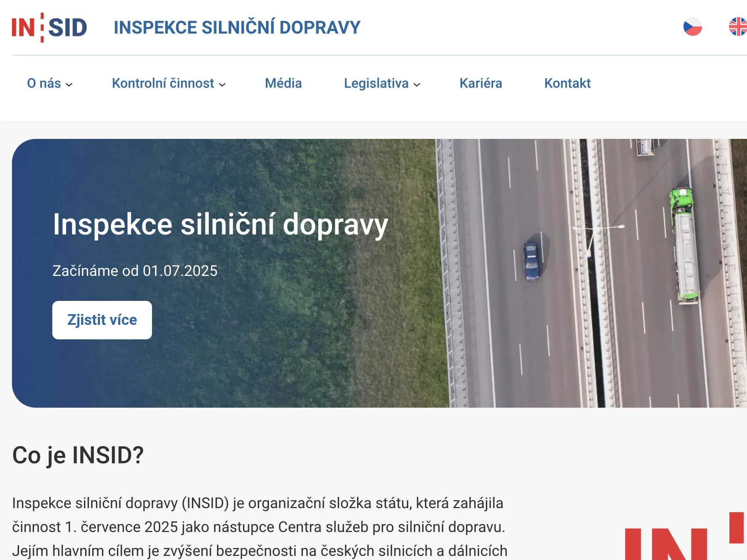Click the Zjistit více button

pyautogui.click(x=102, y=320)
